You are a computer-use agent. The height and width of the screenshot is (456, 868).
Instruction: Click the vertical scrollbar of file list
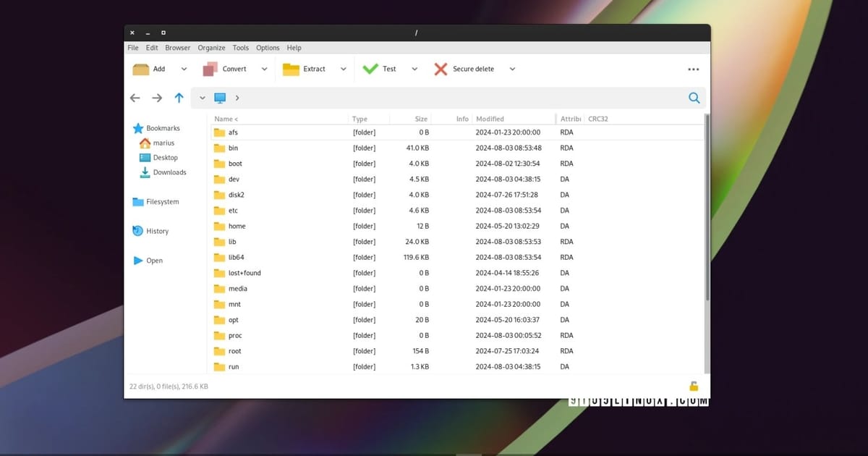click(x=707, y=217)
